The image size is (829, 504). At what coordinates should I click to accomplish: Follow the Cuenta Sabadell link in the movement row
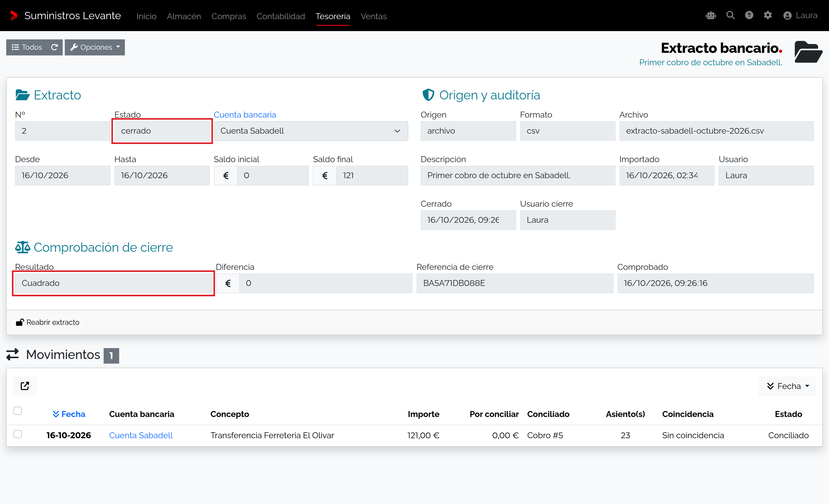point(141,435)
